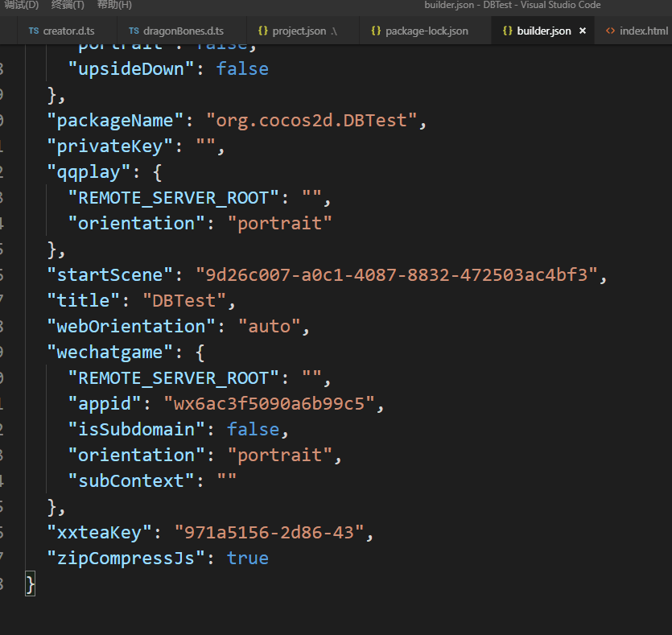Click the wechatgame appid value

[x=269, y=403]
